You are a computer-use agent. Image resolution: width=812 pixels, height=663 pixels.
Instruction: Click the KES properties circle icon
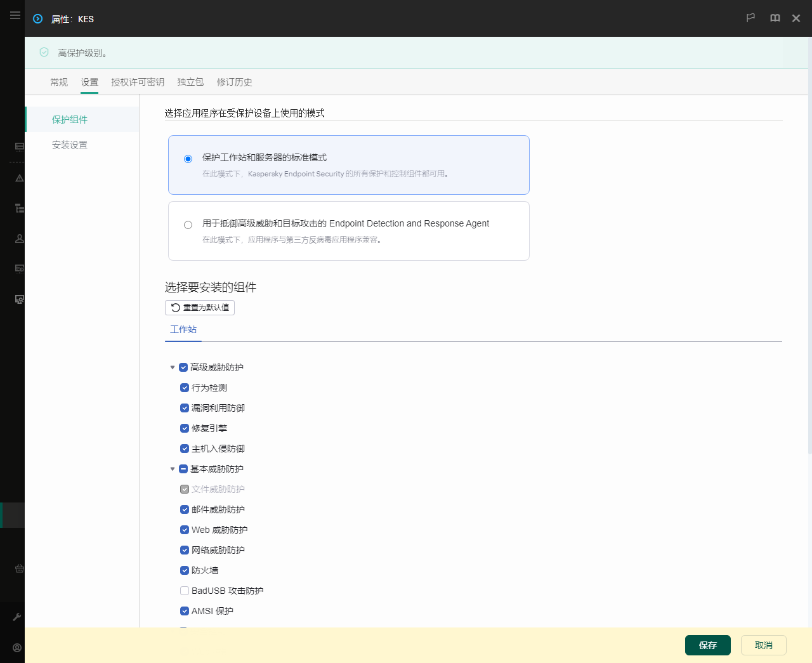[x=38, y=19]
